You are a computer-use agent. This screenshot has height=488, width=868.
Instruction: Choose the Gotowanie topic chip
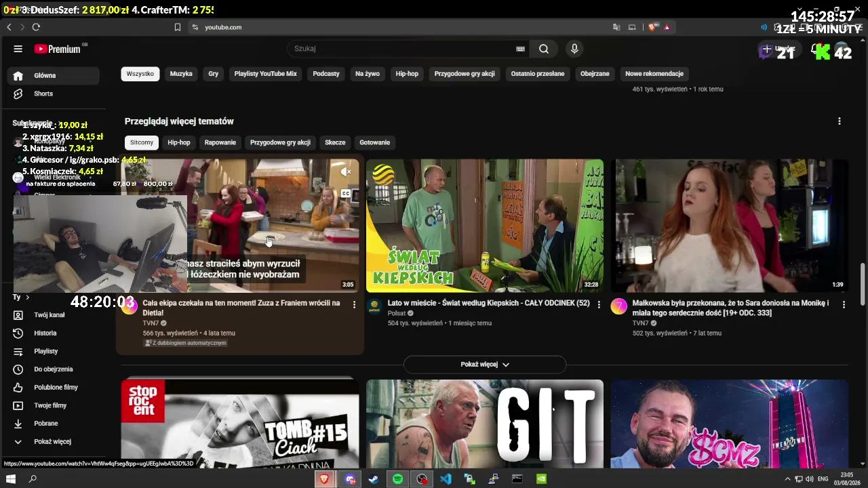[x=375, y=142]
